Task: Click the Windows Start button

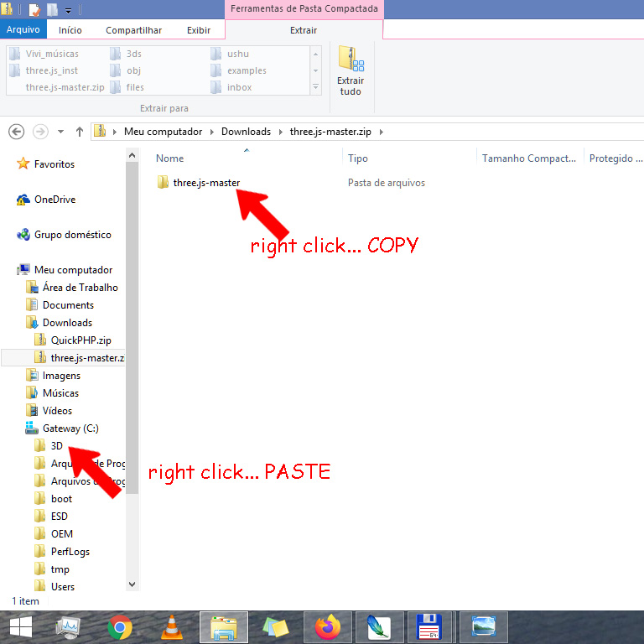Action: point(20,626)
